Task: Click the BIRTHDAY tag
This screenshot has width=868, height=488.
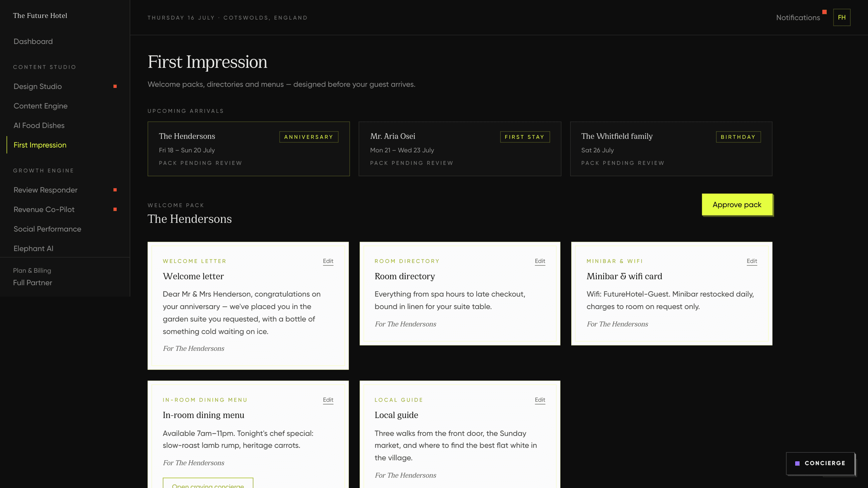Action: pyautogui.click(x=738, y=137)
